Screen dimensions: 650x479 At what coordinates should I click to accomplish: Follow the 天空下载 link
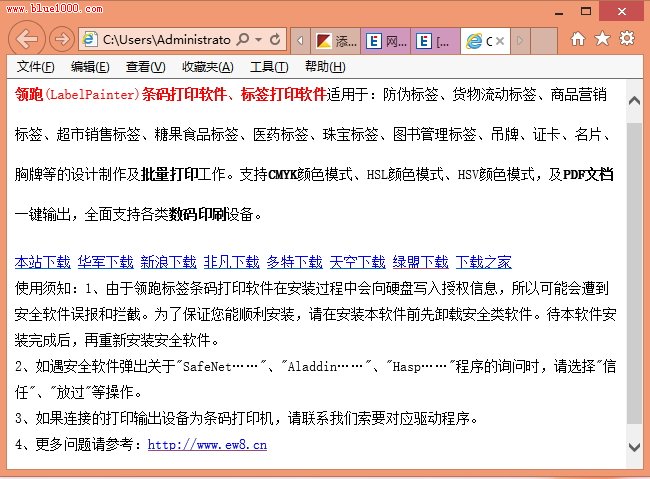click(x=358, y=262)
